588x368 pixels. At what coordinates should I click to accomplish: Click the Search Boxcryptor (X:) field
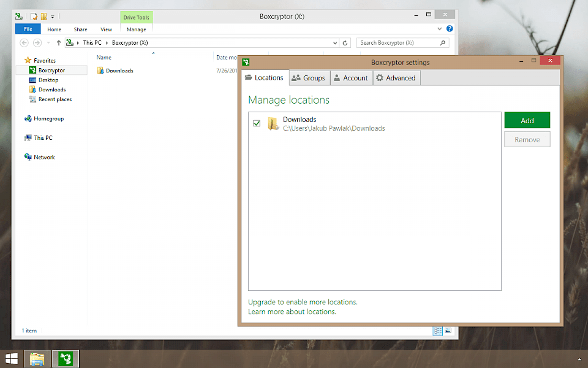pos(402,43)
